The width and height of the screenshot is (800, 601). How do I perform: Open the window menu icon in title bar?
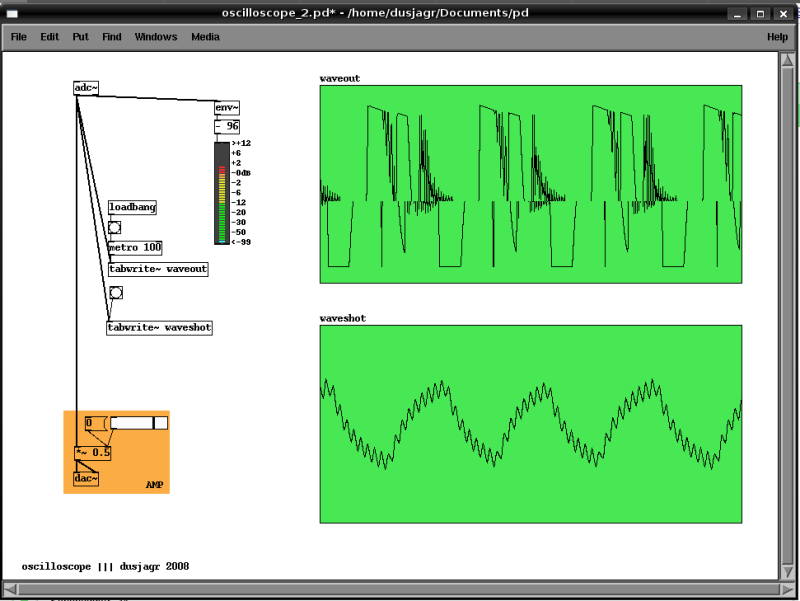pos(12,13)
